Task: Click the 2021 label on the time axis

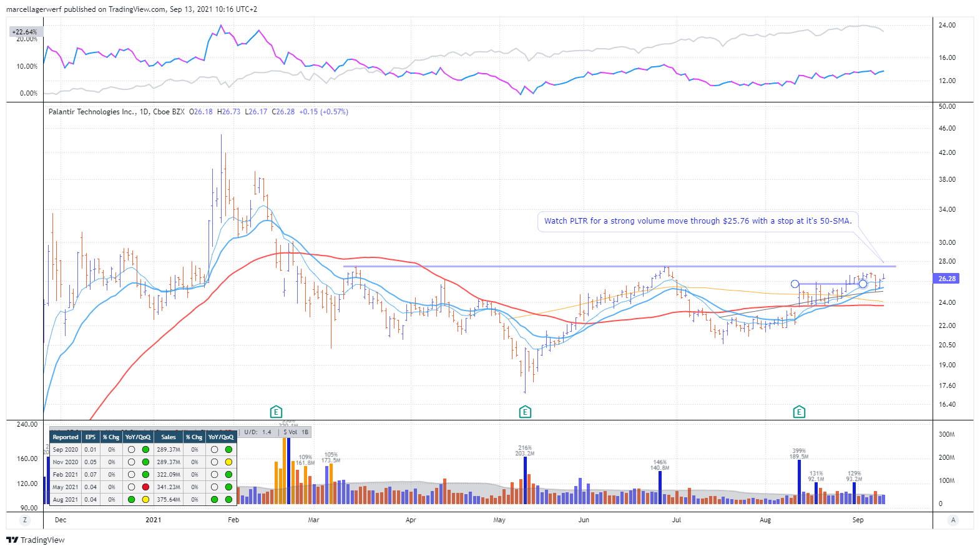Action: point(154,520)
